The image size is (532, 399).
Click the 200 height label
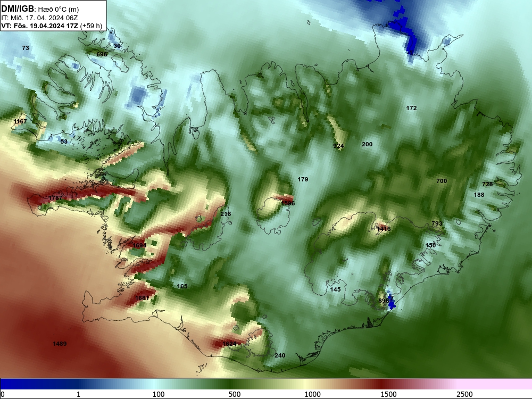point(367,145)
